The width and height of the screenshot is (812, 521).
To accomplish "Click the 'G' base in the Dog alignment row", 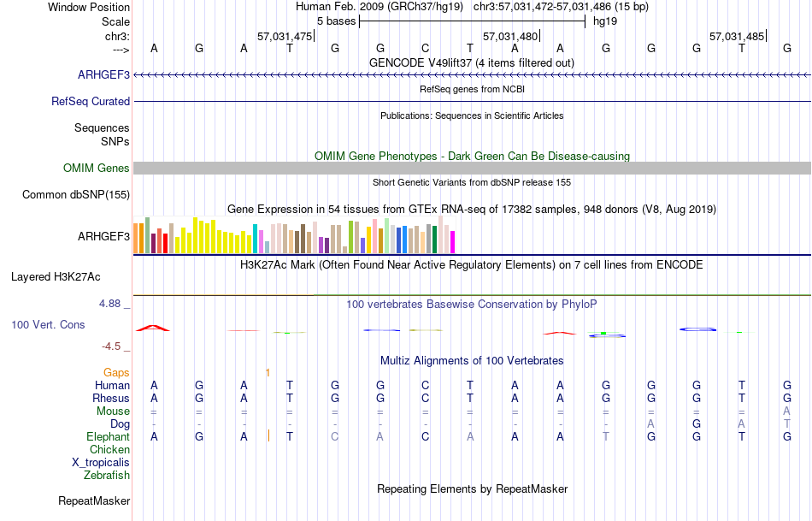I will coord(697,424).
